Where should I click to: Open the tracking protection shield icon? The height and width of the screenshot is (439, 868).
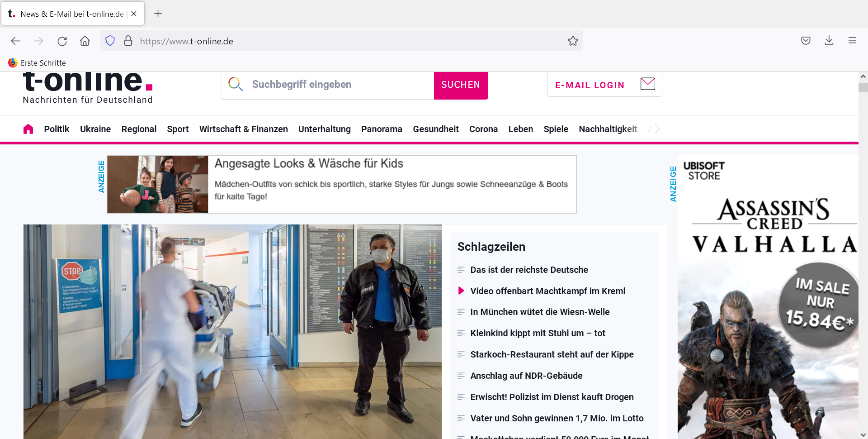tap(110, 41)
